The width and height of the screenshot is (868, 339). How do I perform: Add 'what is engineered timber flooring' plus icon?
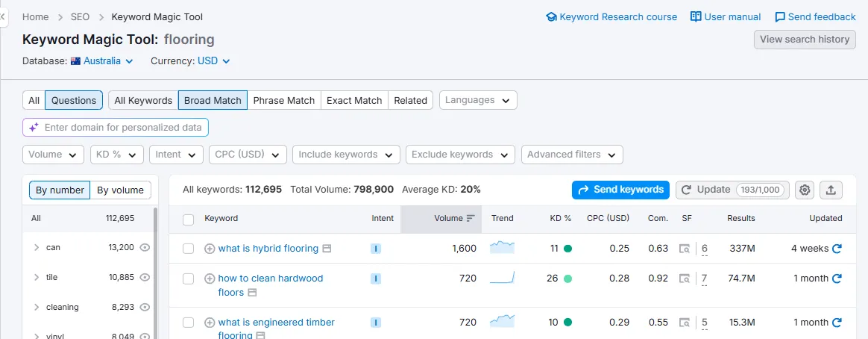[210, 323]
